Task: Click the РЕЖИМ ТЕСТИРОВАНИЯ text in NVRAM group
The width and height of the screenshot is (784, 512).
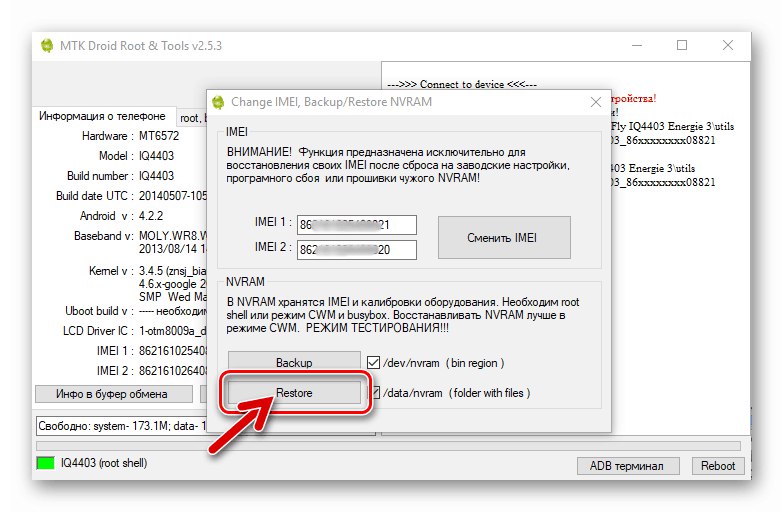Action: [377, 328]
